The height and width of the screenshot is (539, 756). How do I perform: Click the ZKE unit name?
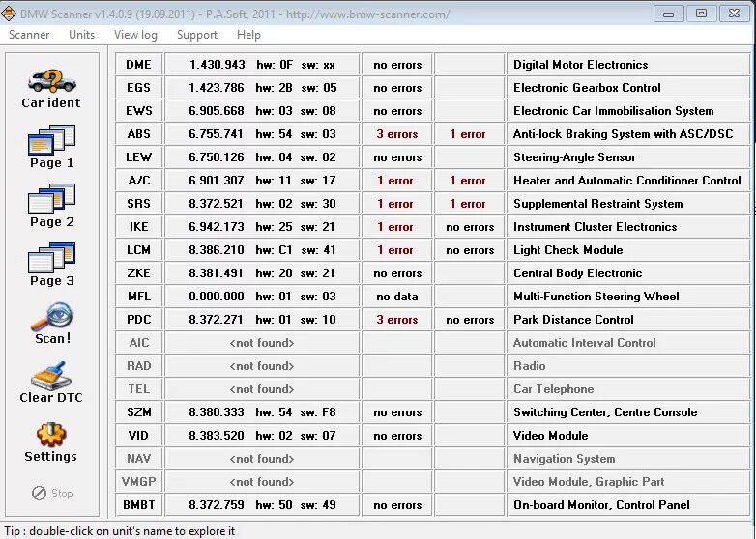pos(139,273)
